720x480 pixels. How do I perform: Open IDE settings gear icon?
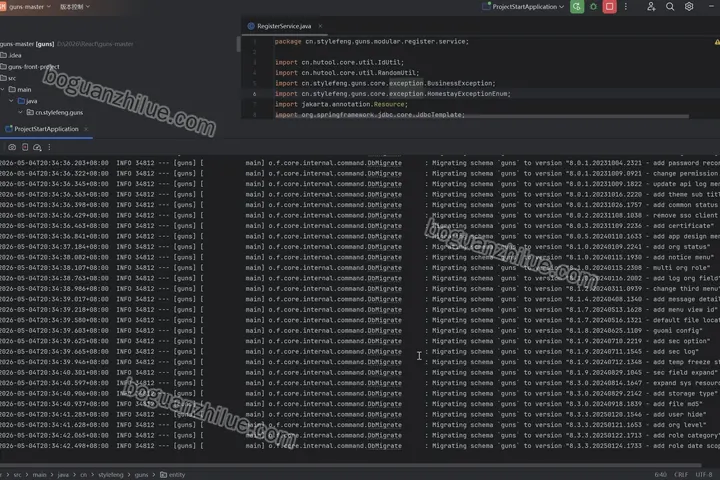coord(689,6)
